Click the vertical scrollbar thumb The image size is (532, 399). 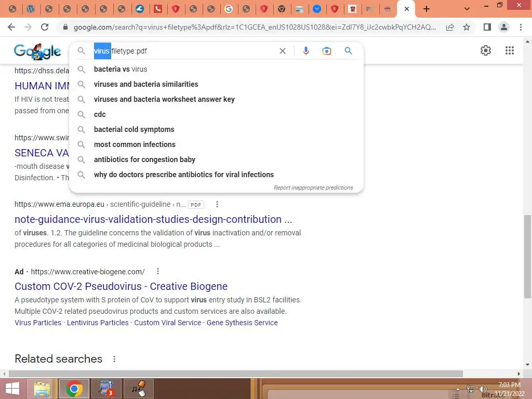tap(527, 257)
